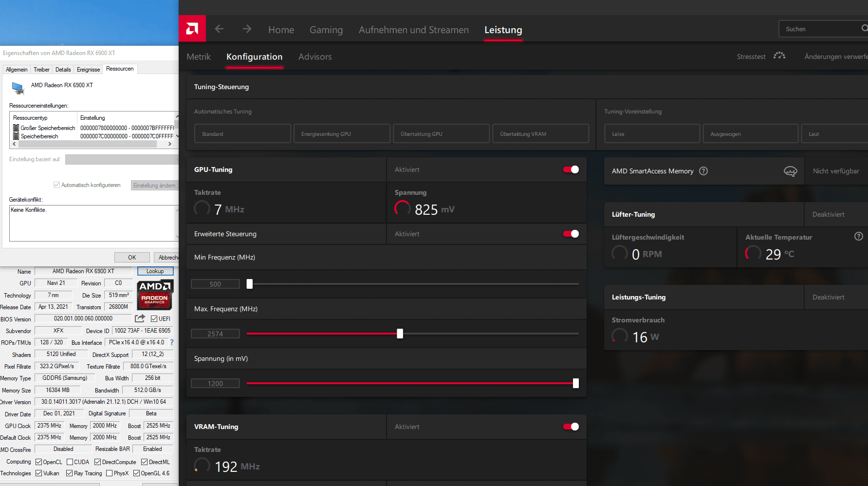Switch to the Advisors tab
The width and height of the screenshot is (868, 486).
[315, 56]
